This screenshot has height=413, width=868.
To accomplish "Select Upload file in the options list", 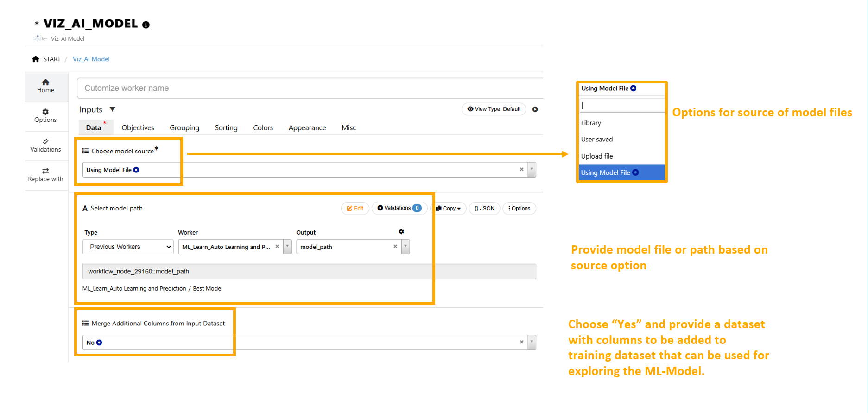I will pos(597,156).
